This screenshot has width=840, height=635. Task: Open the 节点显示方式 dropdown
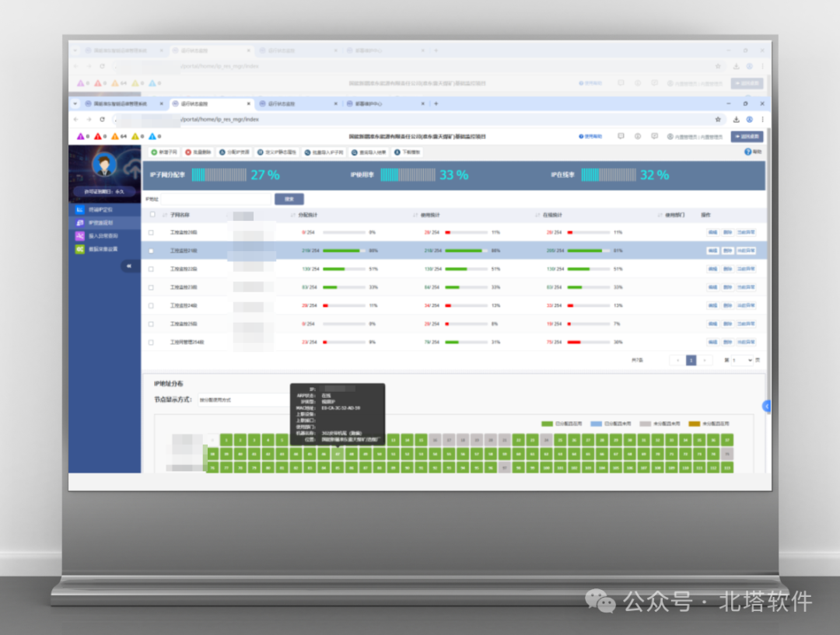(243, 400)
